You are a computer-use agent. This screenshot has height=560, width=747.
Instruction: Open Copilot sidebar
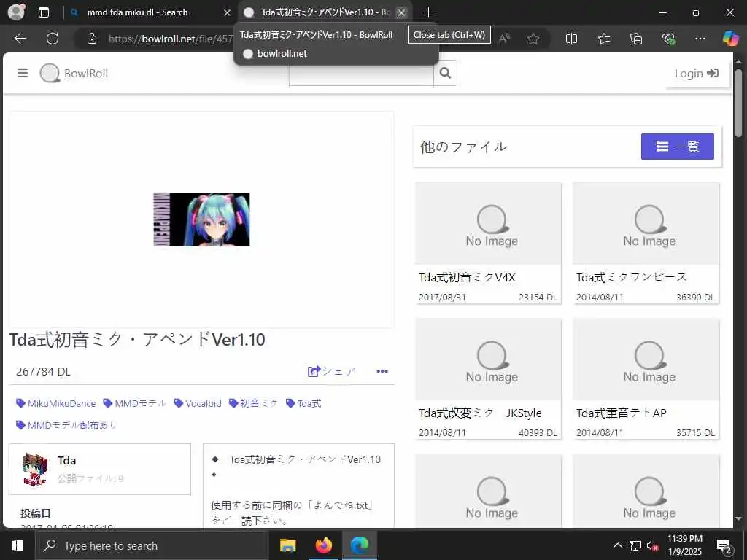pos(730,39)
